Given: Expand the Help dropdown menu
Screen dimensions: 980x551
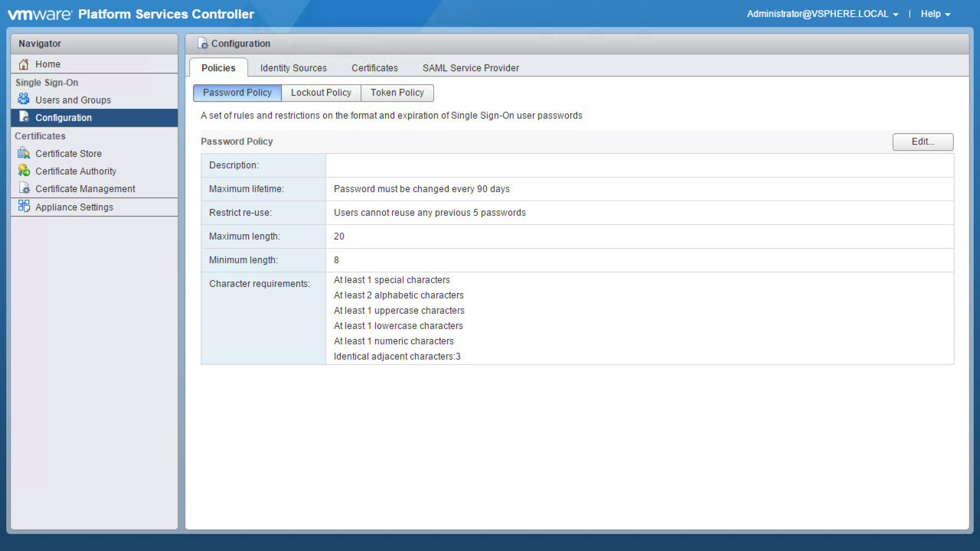Looking at the screenshot, I should click(x=935, y=14).
